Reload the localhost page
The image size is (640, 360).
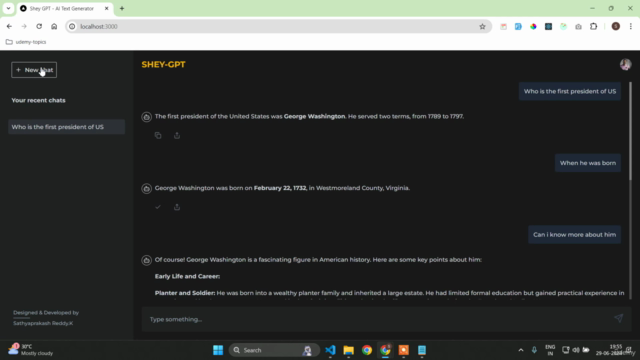39,27
